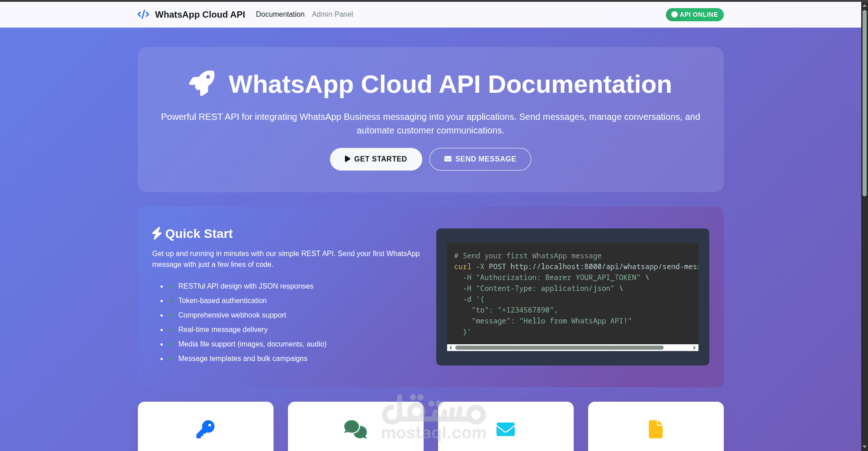Click the GET STARTED button
The image size is (868, 451).
point(376,159)
